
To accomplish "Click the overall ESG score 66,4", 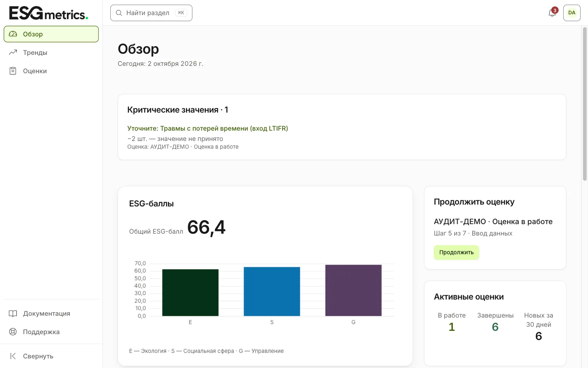I will 206,227.
